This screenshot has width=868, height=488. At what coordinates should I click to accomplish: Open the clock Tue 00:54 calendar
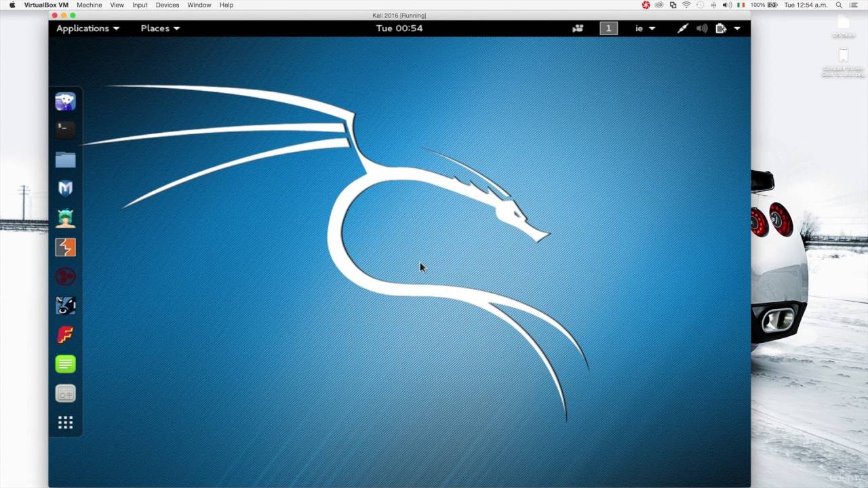[x=399, y=28]
